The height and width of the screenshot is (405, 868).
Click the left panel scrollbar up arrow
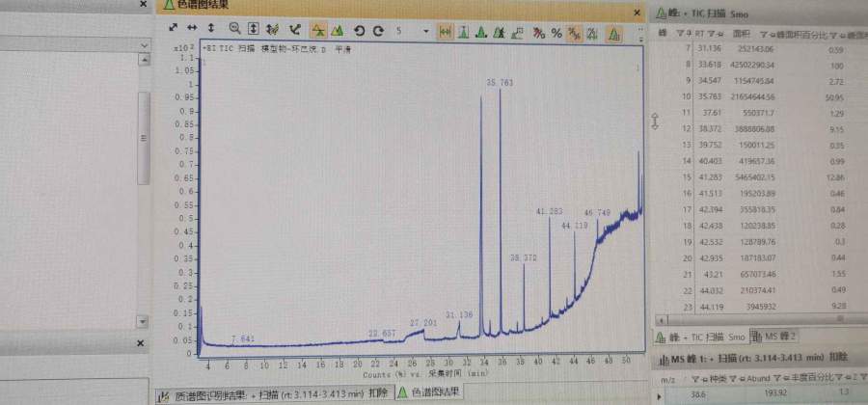point(144,60)
